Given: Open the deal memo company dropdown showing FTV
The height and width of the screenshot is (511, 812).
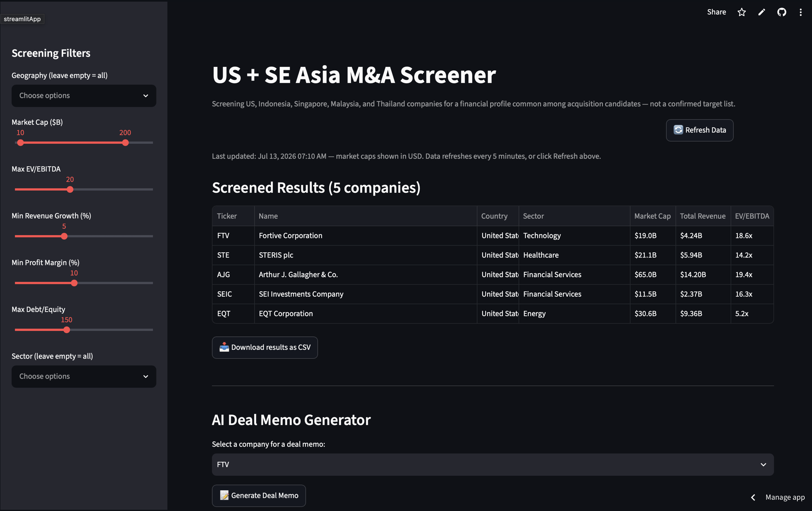Looking at the screenshot, I should pyautogui.click(x=492, y=465).
